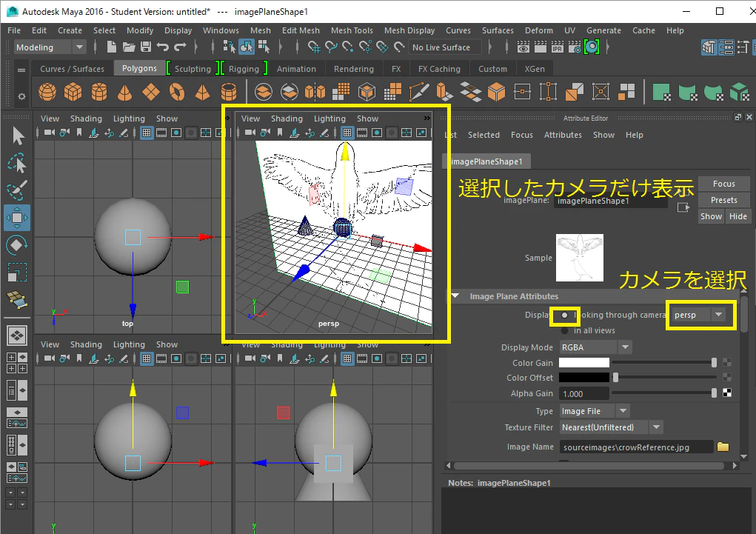
Task: Open the Mesh Tools menu
Action: tap(352, 30)
